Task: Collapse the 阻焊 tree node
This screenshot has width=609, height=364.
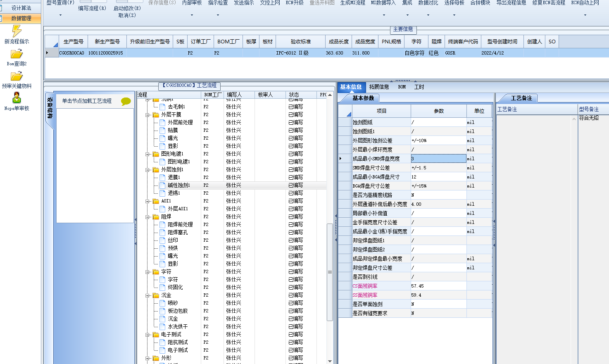Action: pos(147,217)
